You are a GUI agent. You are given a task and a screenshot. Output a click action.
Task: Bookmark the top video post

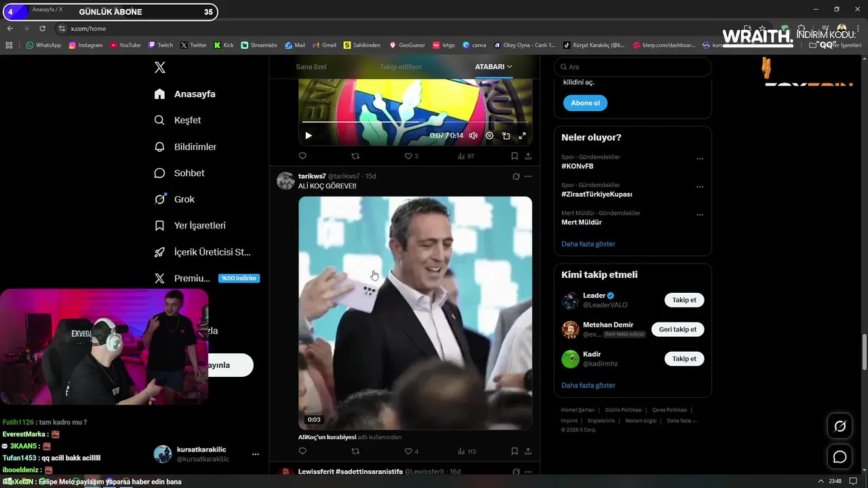(x=515, y=156)
